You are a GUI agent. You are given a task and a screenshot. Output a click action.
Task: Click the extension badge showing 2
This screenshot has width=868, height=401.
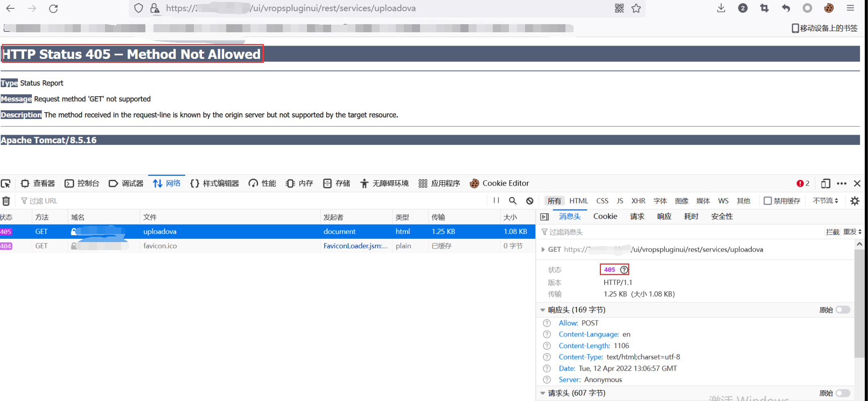pos(742,8)
